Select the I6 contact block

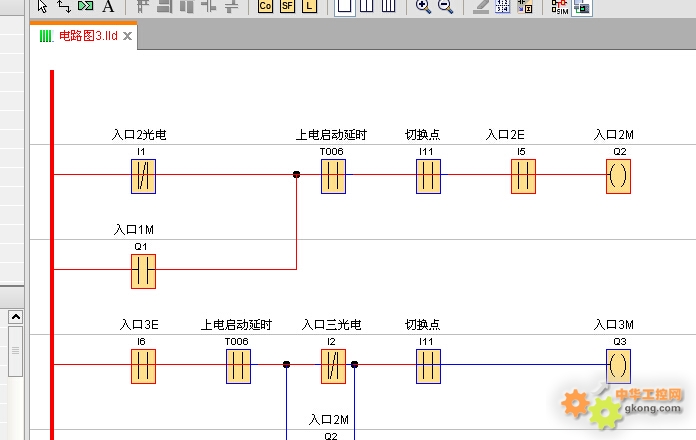pos(143,366)
